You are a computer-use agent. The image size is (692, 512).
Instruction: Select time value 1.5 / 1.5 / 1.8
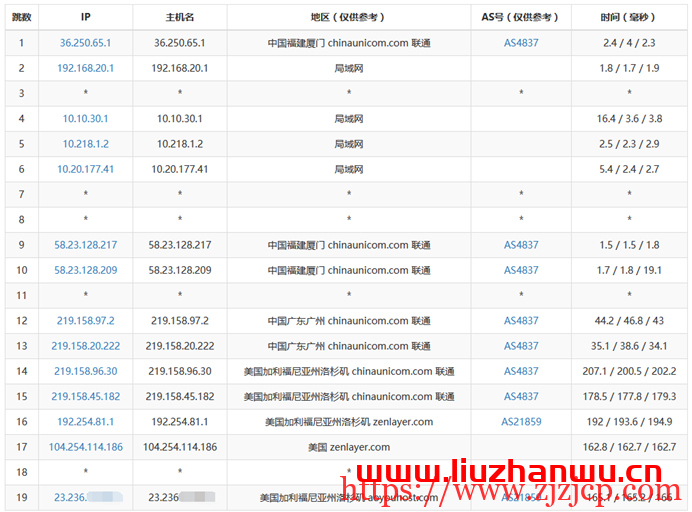tap(629, 245)
